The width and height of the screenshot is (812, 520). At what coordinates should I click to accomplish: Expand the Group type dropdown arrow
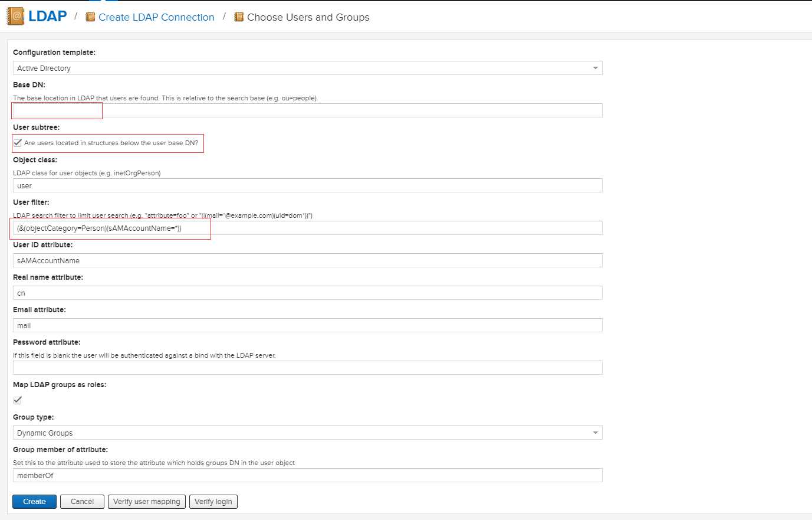pyautogui.click(x=595, y=433)
